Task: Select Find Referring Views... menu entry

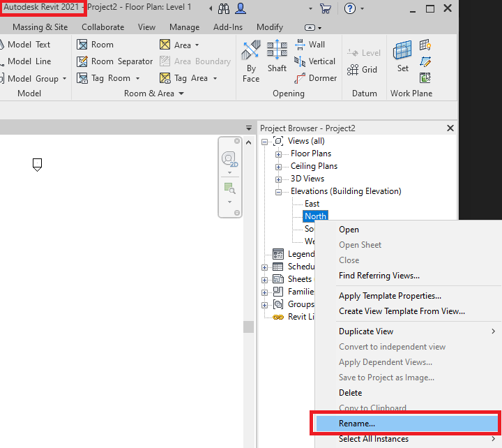Action: coord(409,276)
